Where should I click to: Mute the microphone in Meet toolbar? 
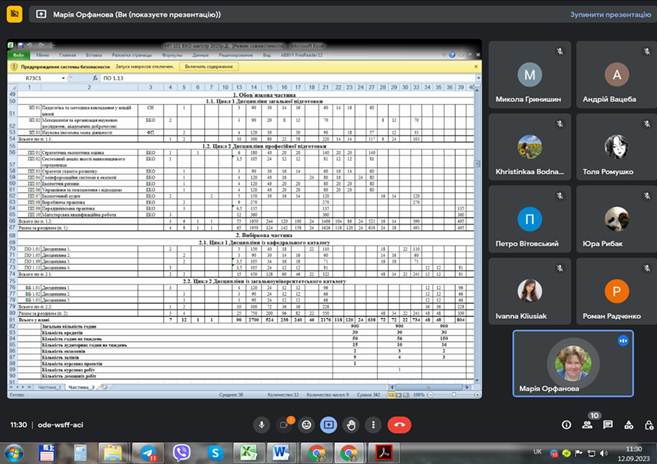[261, 424]
